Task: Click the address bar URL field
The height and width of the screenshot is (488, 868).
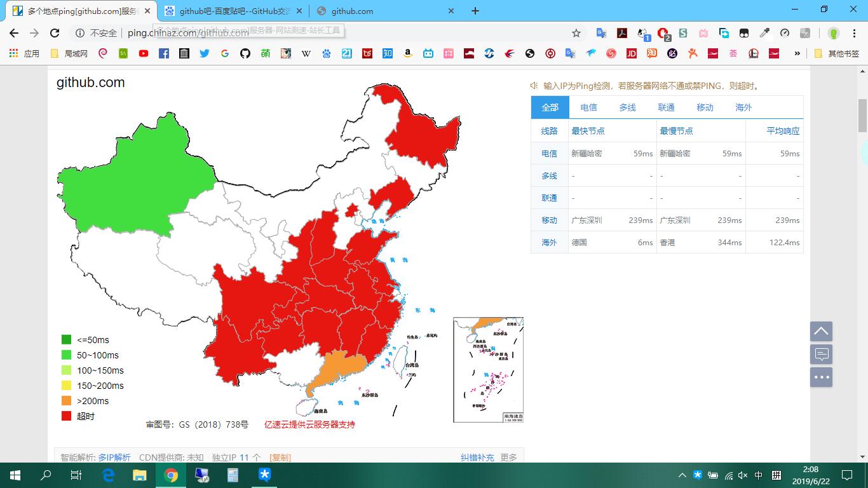Action: [343, 33]
